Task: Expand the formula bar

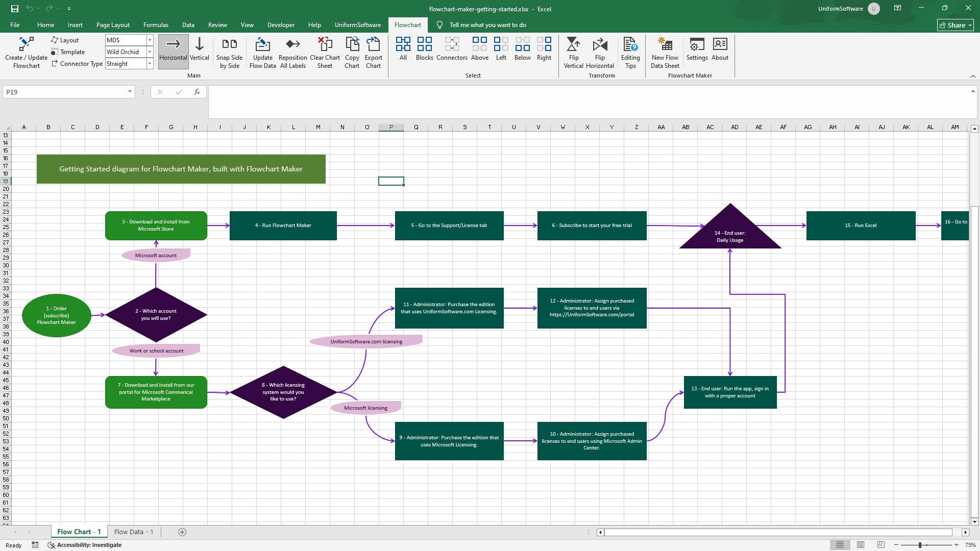Action: coord(972,91)
